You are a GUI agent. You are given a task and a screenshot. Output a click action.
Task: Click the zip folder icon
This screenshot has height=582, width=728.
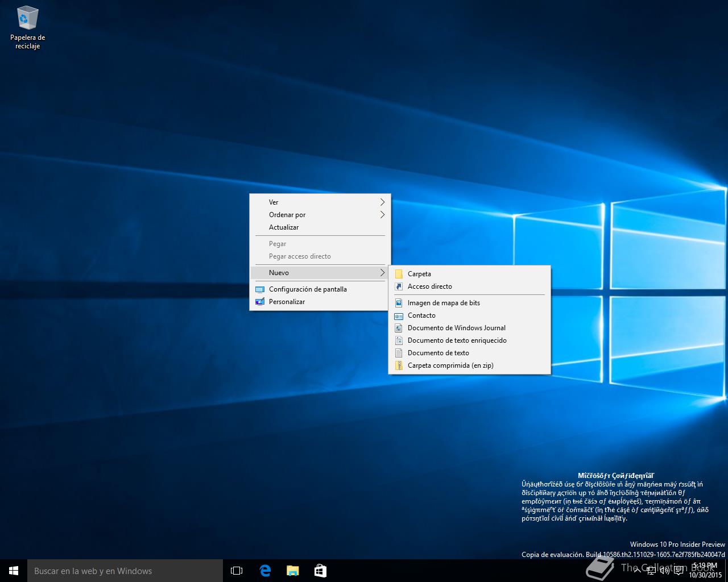pos(399,365)
